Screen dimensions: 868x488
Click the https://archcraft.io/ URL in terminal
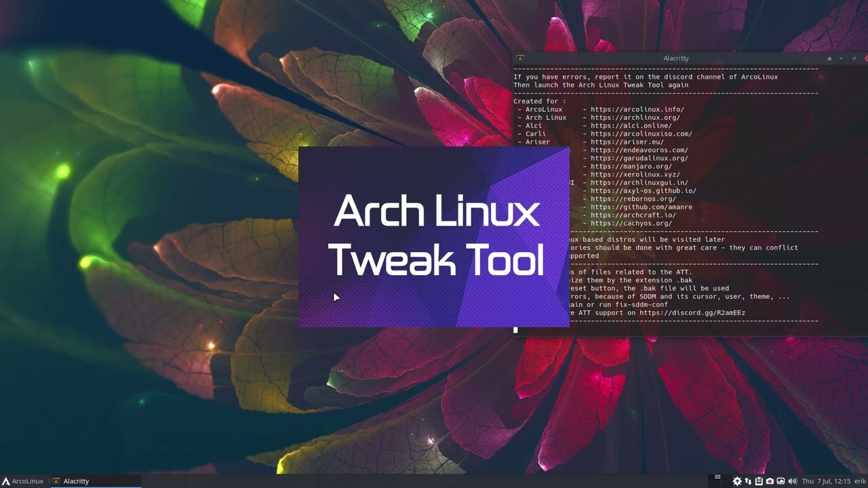tap(633, 216)
